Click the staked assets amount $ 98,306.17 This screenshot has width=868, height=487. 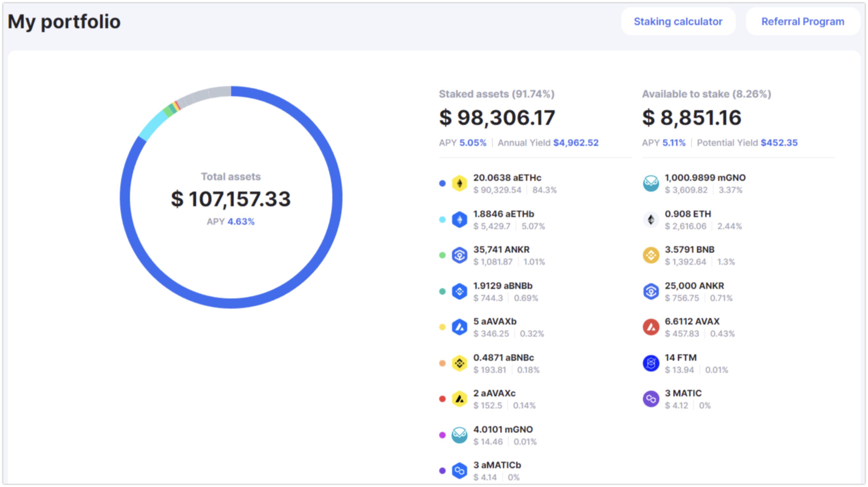[x=497, y=118]
